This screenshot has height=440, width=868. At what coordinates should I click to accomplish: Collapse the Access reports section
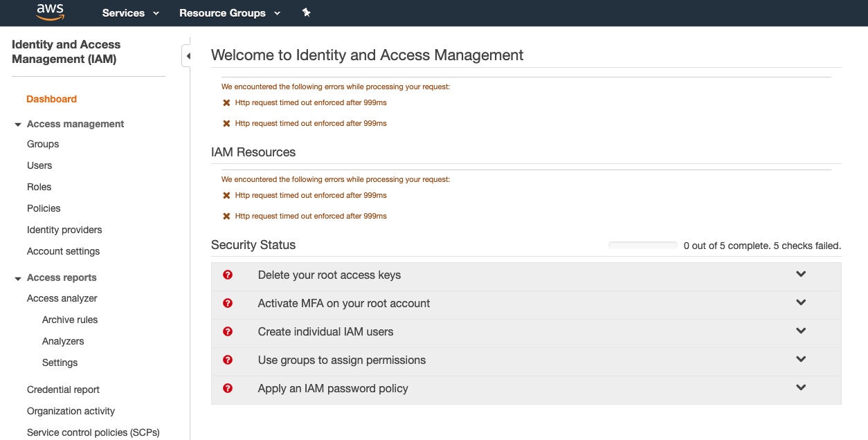point(17,277)
